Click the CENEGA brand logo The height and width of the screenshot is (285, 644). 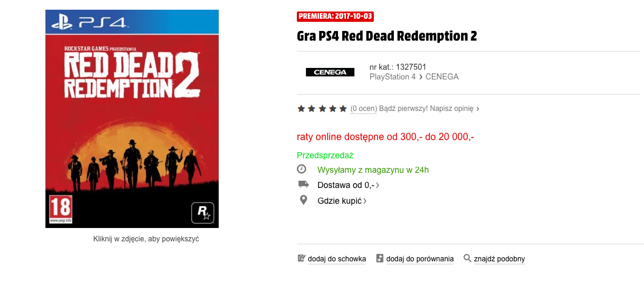pos(330,72)
